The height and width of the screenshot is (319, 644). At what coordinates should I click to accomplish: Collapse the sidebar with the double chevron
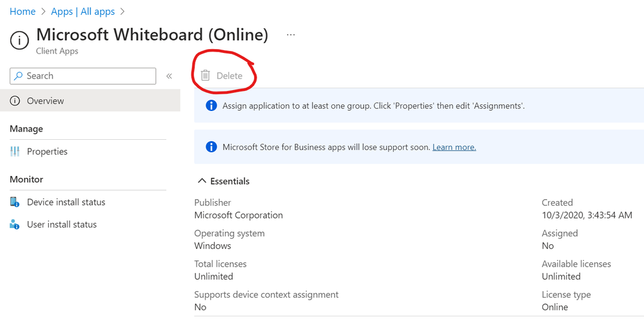tap(169, 76)
